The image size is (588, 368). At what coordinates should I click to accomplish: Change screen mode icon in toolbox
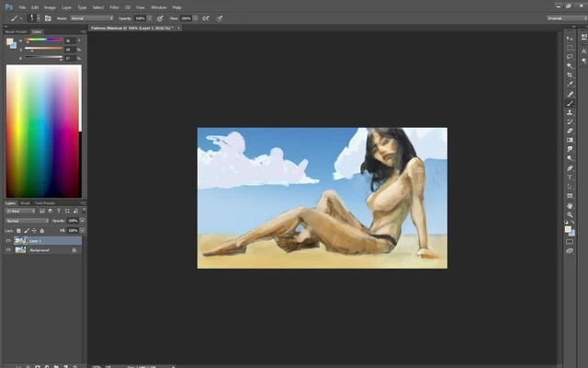click(570, 251)
